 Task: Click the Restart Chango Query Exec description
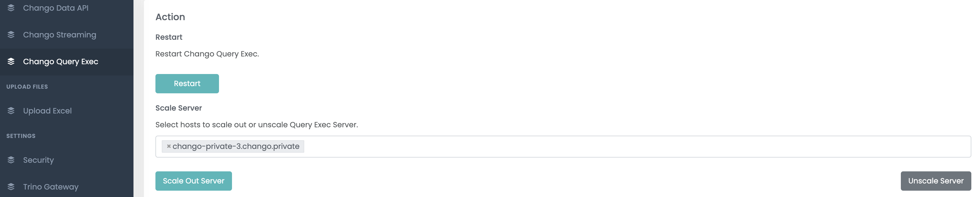[207, 54]
